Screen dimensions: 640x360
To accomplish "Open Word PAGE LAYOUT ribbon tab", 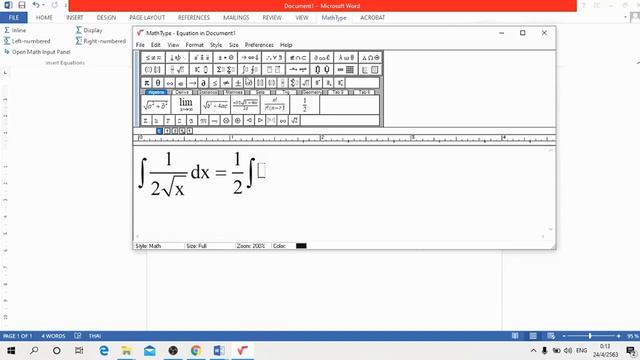I will pyautogui.click(x=147, y=18).
